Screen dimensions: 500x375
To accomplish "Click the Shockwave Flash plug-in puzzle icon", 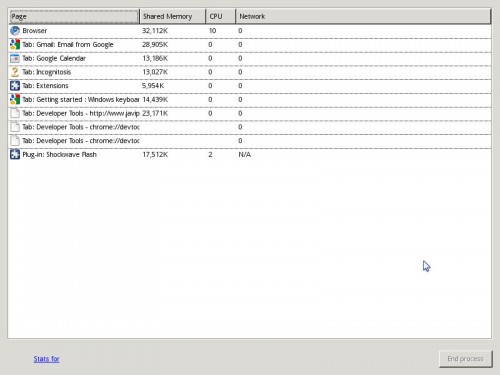I will pos(15,154).
